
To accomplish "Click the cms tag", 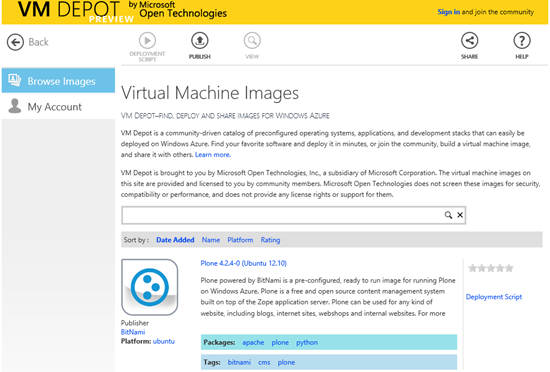I will pyautogui.click(x=264, y=362).
